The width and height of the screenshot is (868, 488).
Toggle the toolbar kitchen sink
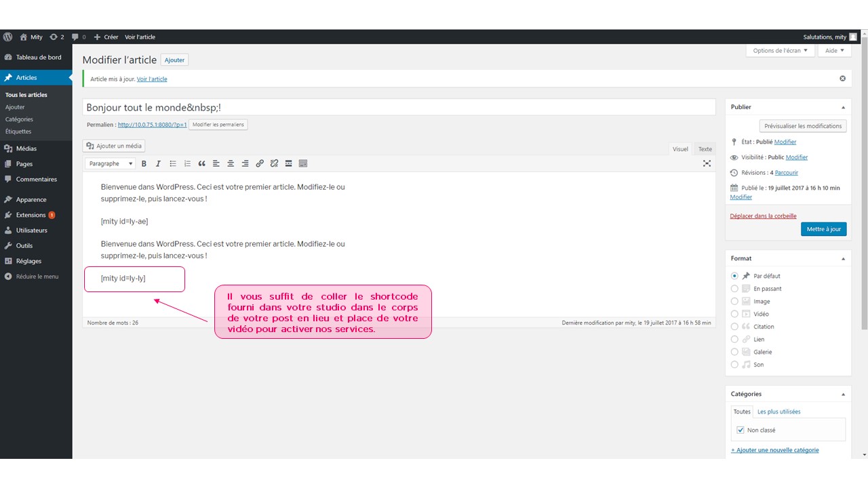click(x=303, y=163)
